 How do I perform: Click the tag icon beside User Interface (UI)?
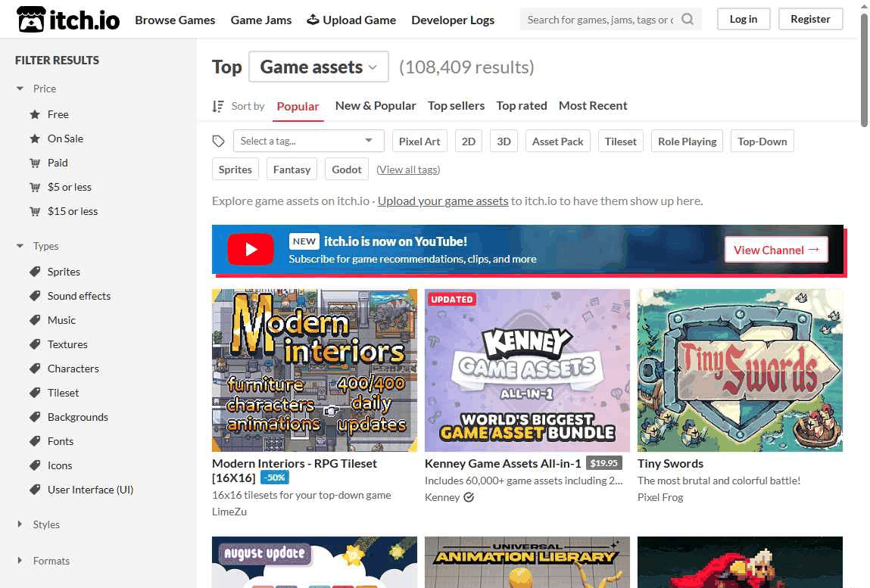[35, 490]
